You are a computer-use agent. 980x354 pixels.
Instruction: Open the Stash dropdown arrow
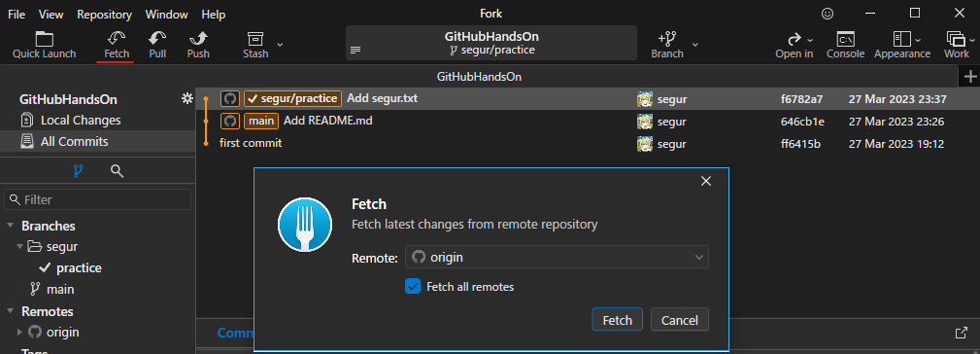pos(280,45)
